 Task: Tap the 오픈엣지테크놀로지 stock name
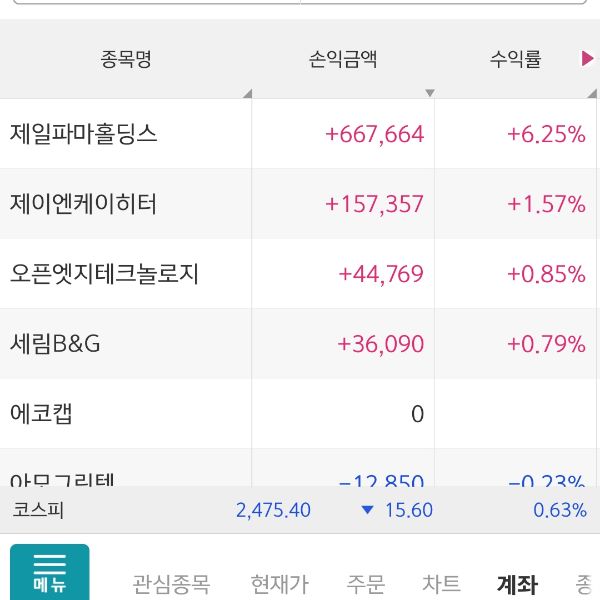coord(105,274)
